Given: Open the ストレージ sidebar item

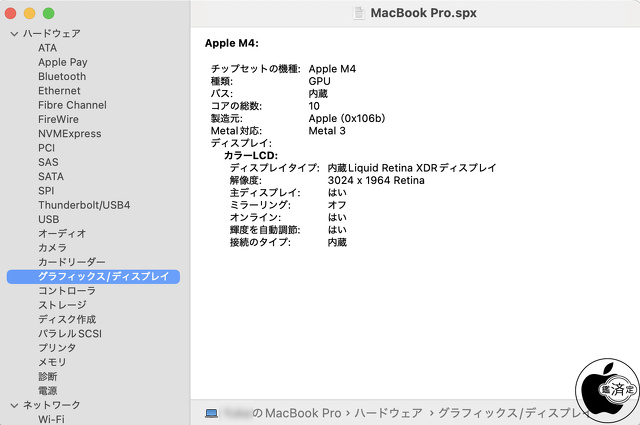Looking at the screenshot, I should point(62,305).
